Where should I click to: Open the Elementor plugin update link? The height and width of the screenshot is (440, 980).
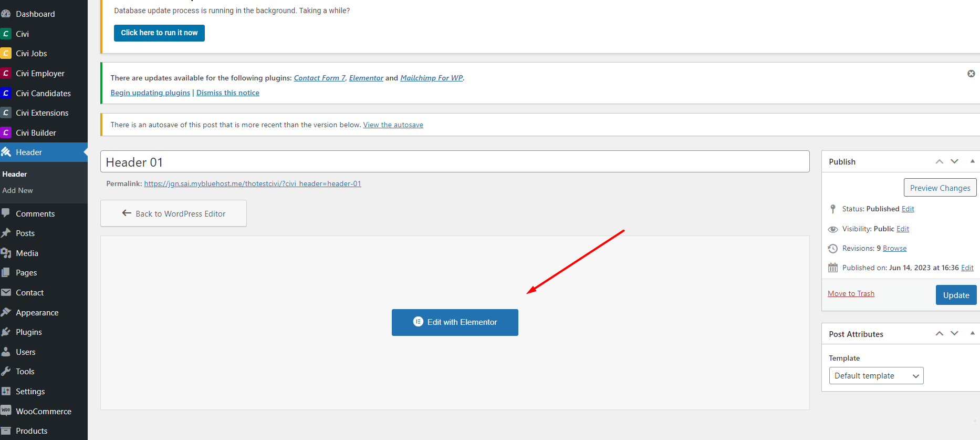point(366,78)
